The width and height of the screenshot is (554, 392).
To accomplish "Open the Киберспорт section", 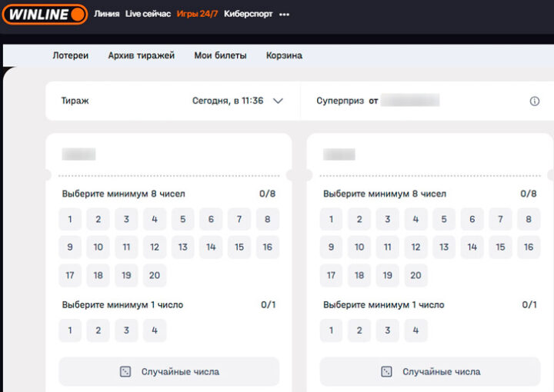I will coord(248,14).
